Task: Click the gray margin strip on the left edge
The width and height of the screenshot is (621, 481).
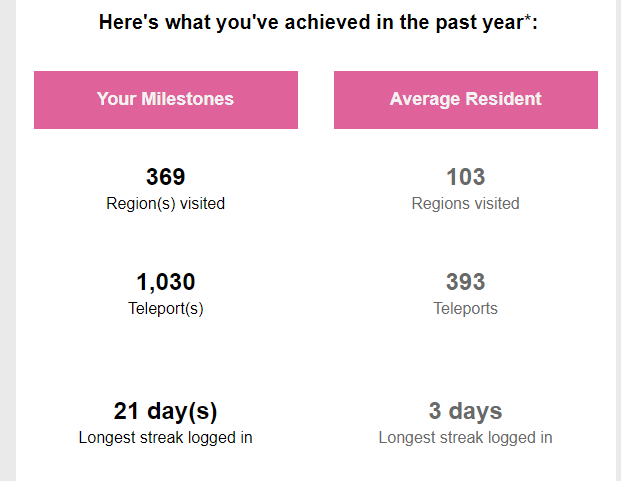Action: (7, 240)
